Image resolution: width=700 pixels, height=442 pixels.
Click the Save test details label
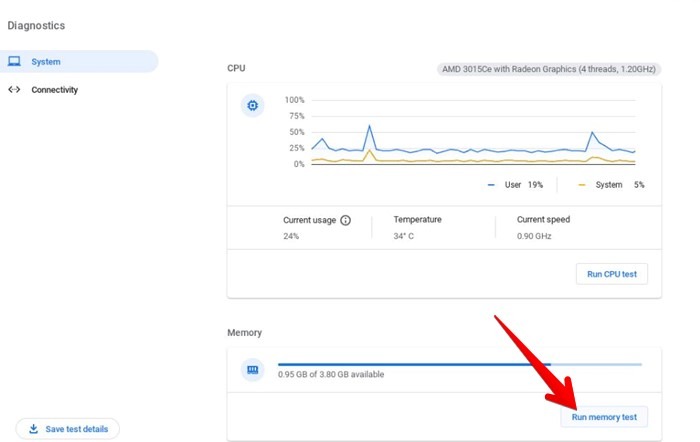tap(77, 429)
